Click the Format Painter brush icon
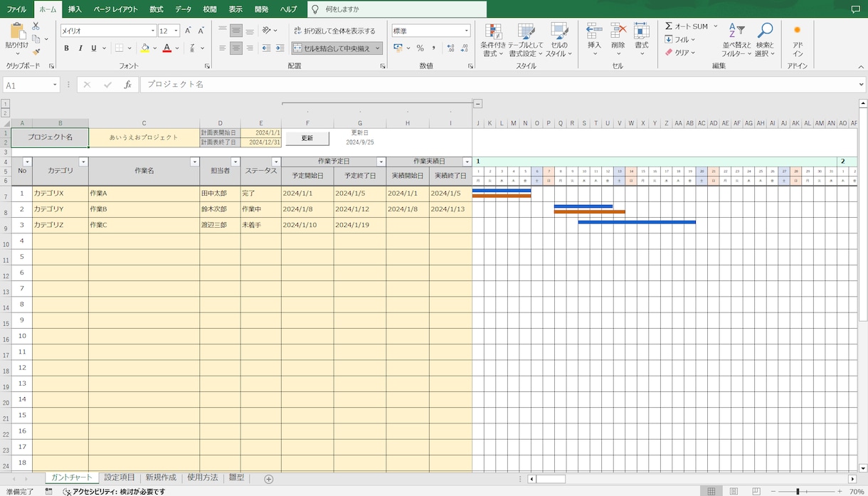This screenshot has width=868, height=496. tap(36, 51)
